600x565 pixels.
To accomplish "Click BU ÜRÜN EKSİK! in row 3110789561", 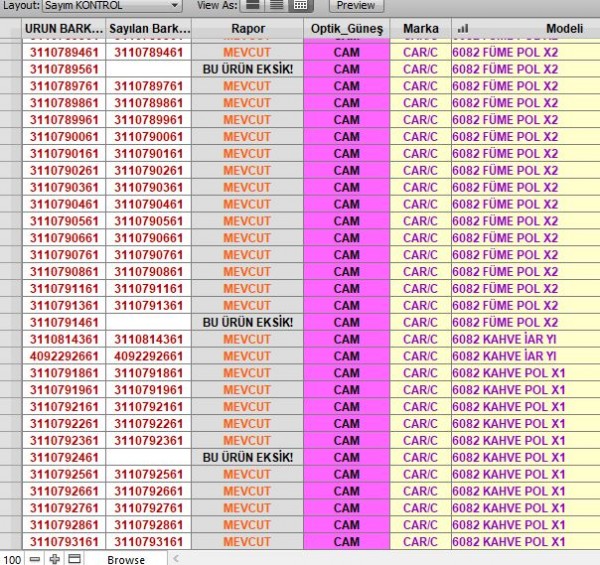I will (248, 69).
